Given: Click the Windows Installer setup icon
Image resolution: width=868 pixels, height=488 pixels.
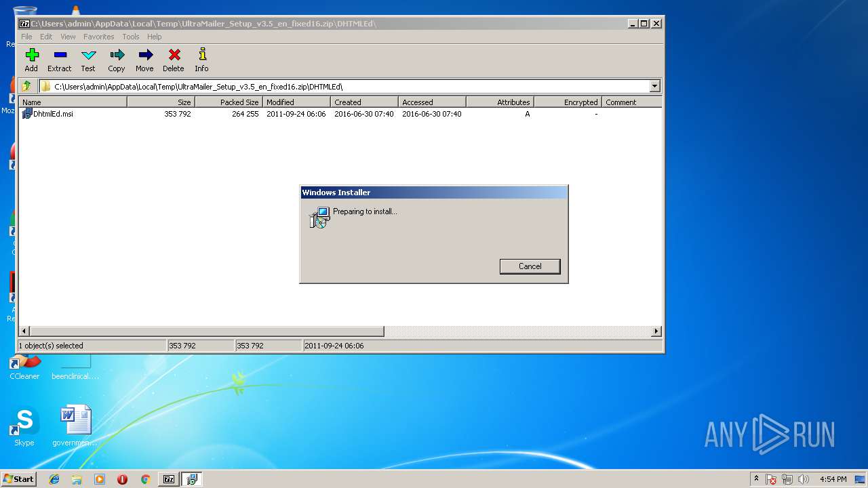Looking at the screenshot, I should (x=319, y=217).
